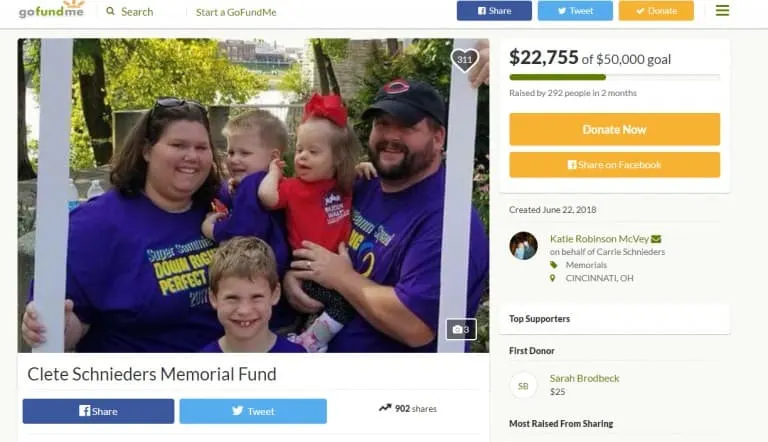Viewport: 768px width, 442px height.
Task: Click the Share button in the top bar
Action: tap(494, 11)
